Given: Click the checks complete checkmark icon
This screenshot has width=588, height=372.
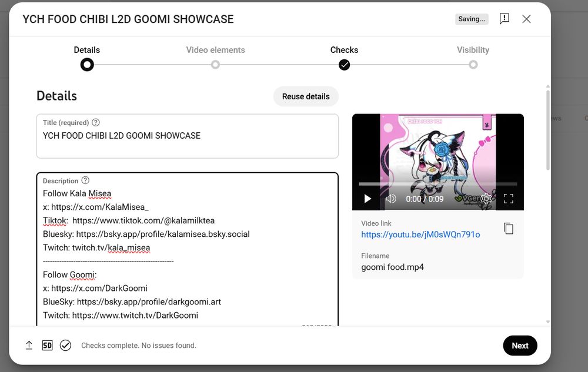Looking at the screenshot, I should [66, 346].
